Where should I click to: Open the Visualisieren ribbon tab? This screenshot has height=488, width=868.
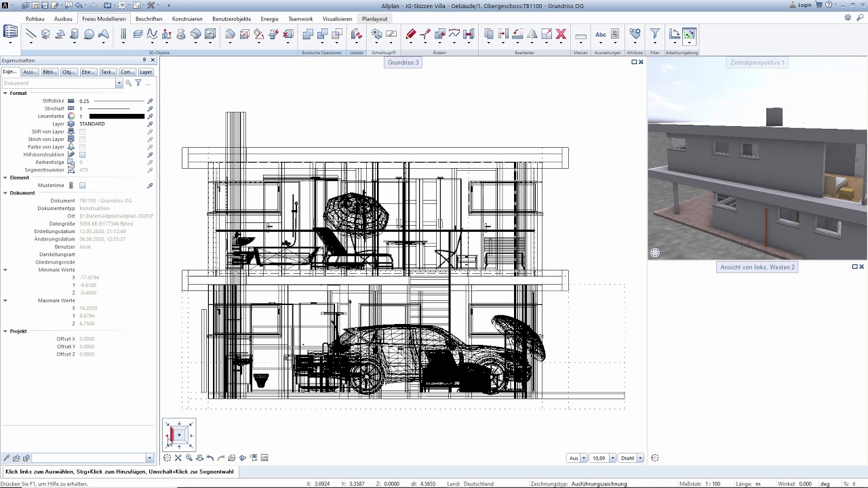(337, 19)
